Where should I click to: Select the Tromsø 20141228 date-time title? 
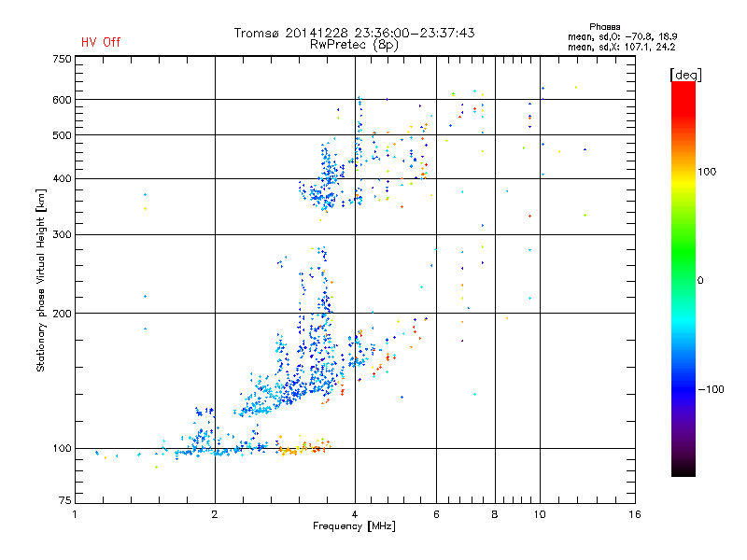click(354, 33)
